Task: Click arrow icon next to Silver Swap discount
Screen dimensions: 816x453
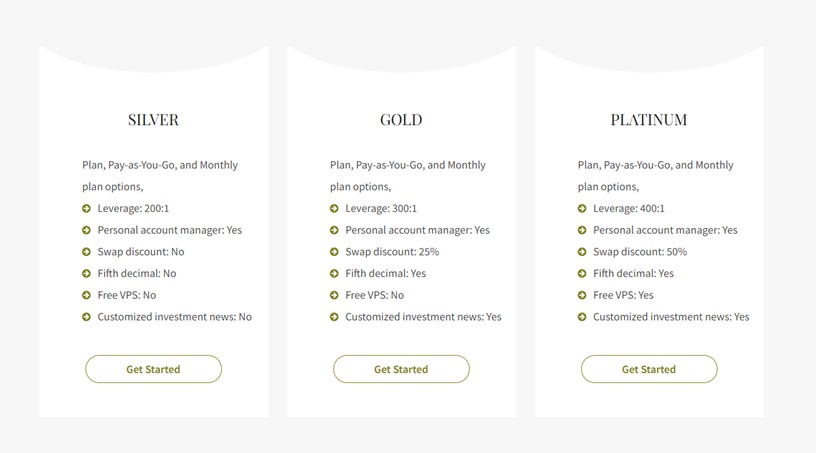Action: (87, 252)
